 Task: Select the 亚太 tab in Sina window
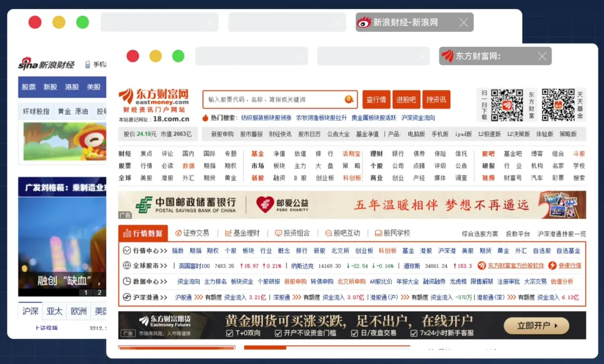coord(54,311)
